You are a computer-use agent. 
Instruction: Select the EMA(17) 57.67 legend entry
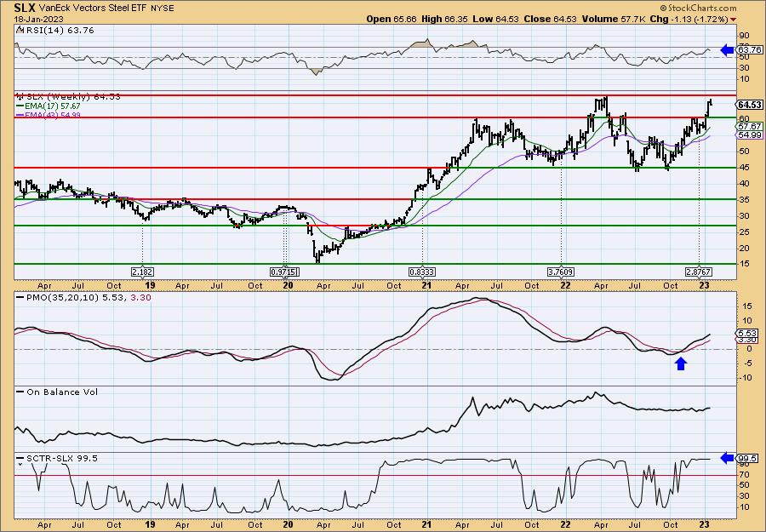pyautogui.click(x=49, y=106)
